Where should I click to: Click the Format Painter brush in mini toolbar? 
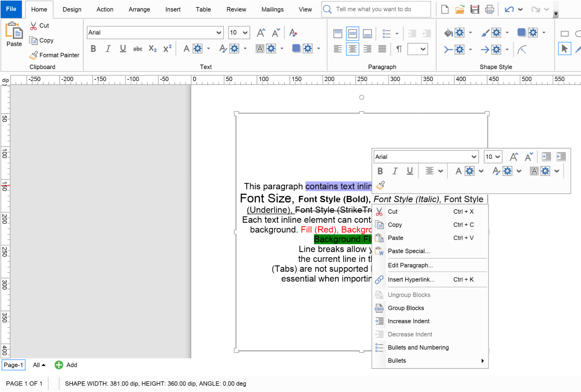point(380,185)
